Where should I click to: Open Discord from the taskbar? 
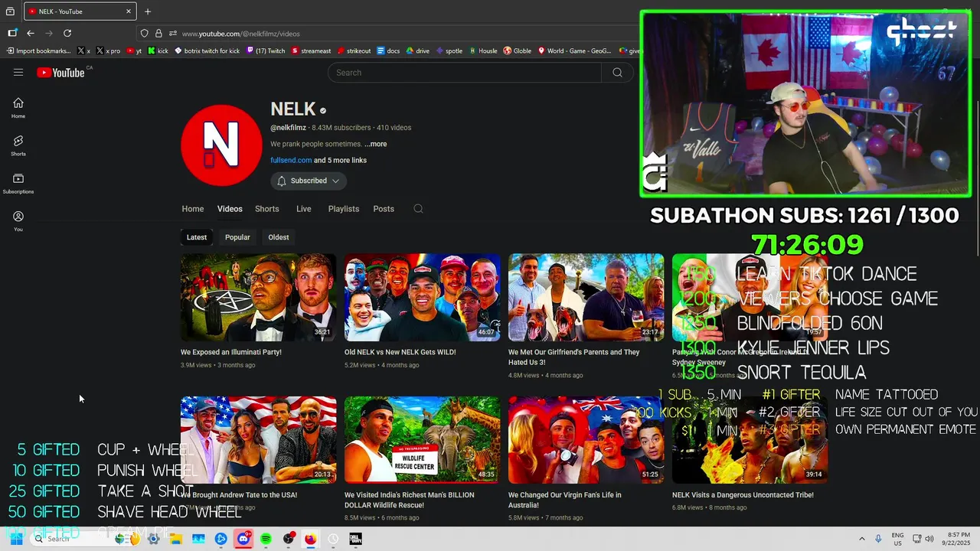point(243,539)
